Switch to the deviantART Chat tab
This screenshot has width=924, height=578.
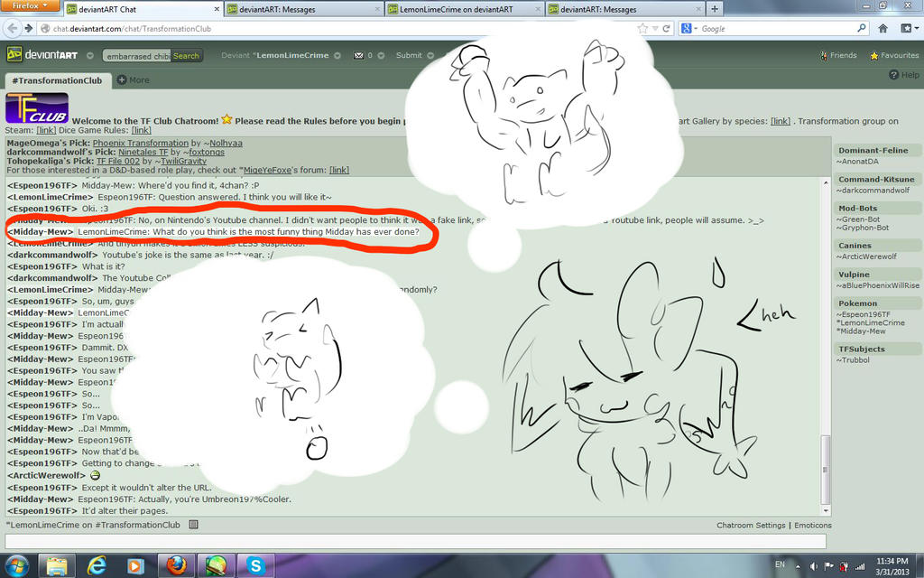(x=142, y=9)
